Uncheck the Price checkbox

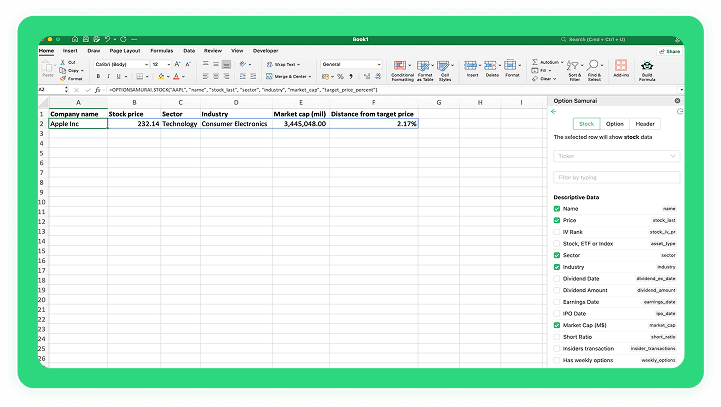coord(557,220)
